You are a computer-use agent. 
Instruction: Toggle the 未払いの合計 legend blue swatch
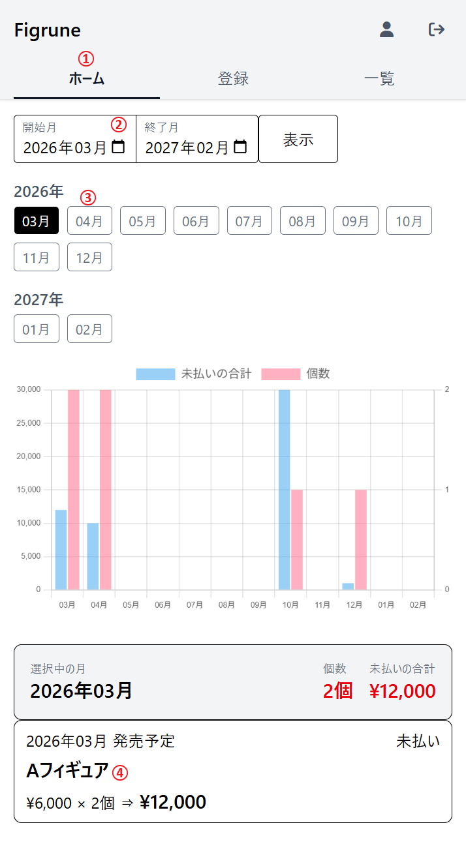pyautogui.click(x=155, y=374)
